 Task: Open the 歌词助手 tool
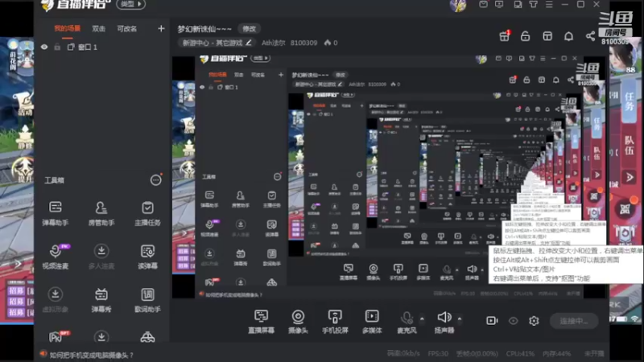coord(147,300)
